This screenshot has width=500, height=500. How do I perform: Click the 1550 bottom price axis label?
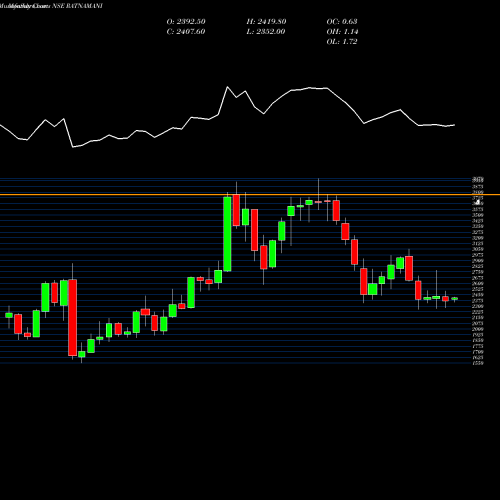pyautogui.click(x=478, y=363)
